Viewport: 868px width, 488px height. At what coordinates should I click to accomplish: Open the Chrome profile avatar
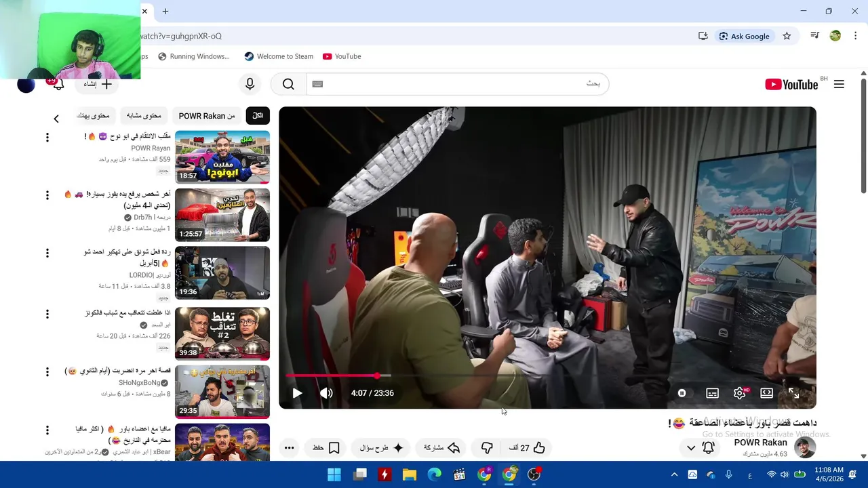[835, 36]
